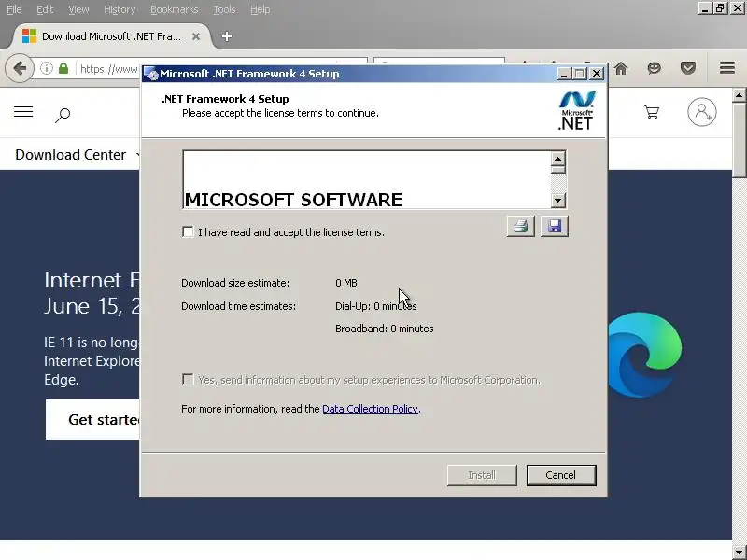Open the shopping cart icon
The height and width of the screenshot is (560, 747).
pyautogui.click(x=652, y=112)
